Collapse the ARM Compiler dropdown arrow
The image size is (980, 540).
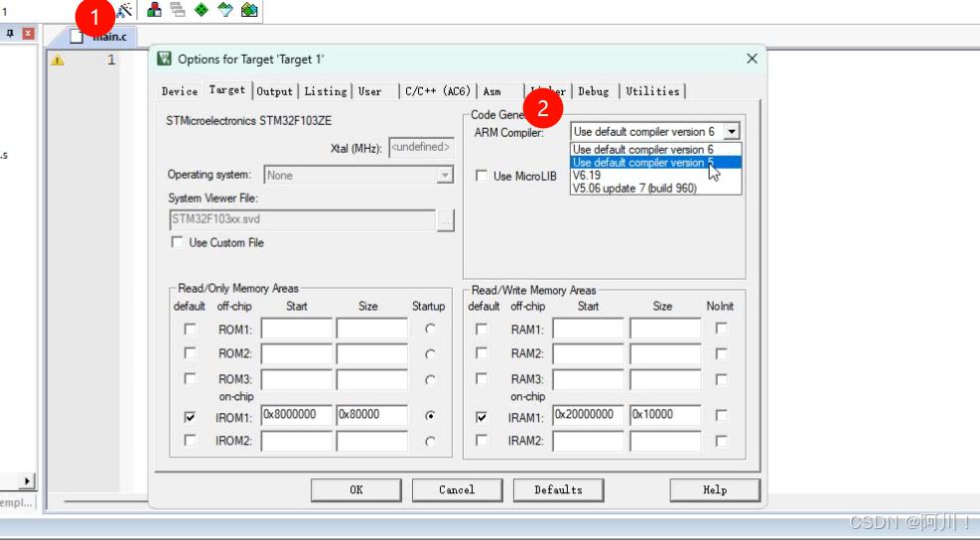tap(731, 131)
